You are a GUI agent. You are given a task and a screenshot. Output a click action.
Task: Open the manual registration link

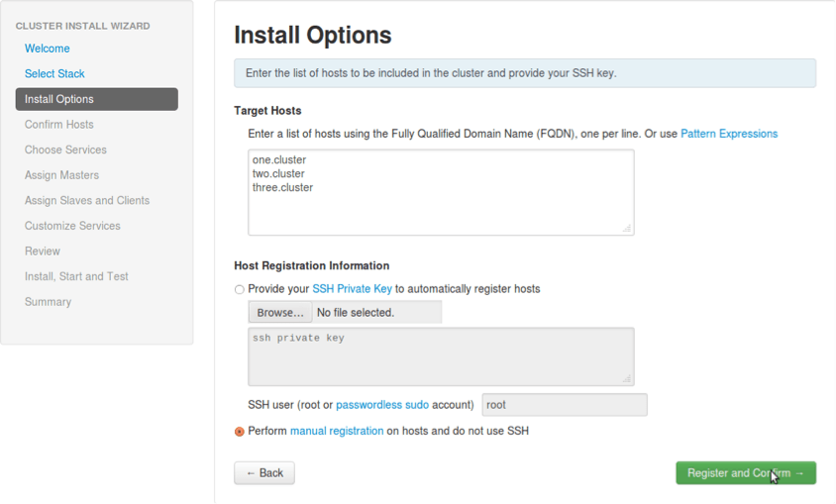336,431
